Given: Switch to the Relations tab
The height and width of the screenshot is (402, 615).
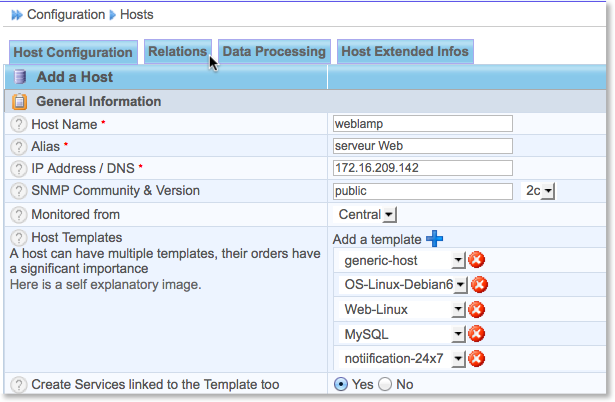Looking at the screenshot, I should [177, 51].
